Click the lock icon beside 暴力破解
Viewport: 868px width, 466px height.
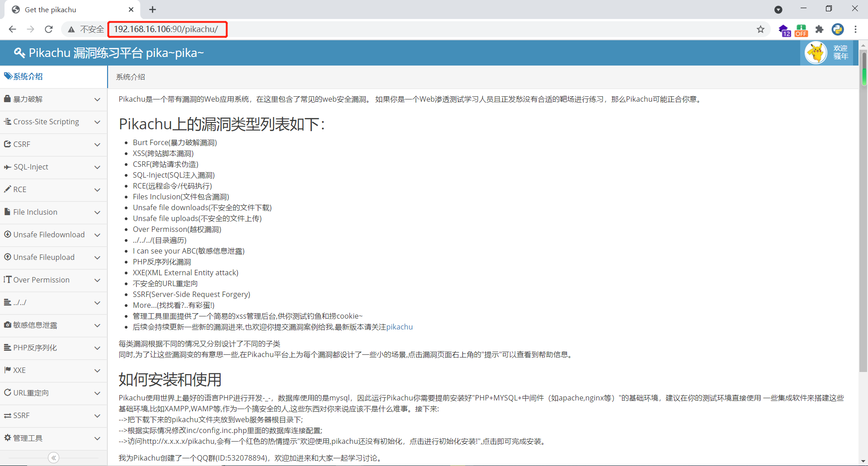[x=7, y=99]
